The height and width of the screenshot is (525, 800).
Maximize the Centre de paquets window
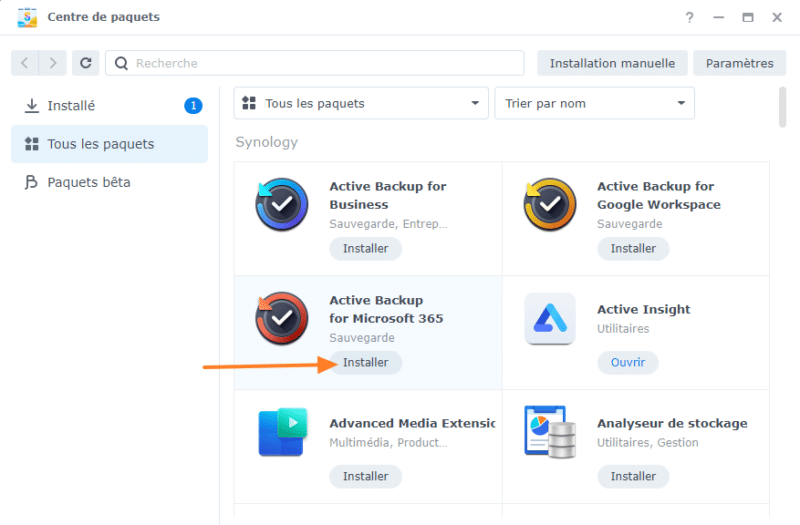point(747,17)
